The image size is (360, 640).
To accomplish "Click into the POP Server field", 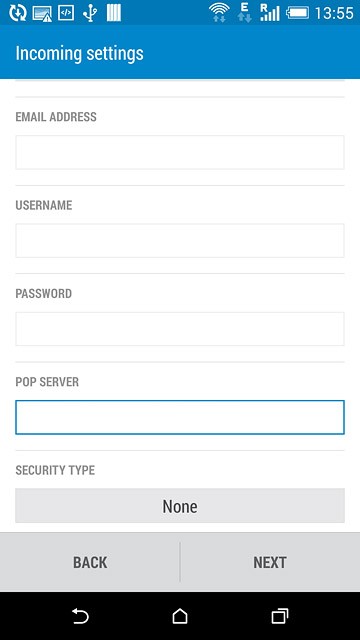I will pyautogui.click(x=180, y=417).
